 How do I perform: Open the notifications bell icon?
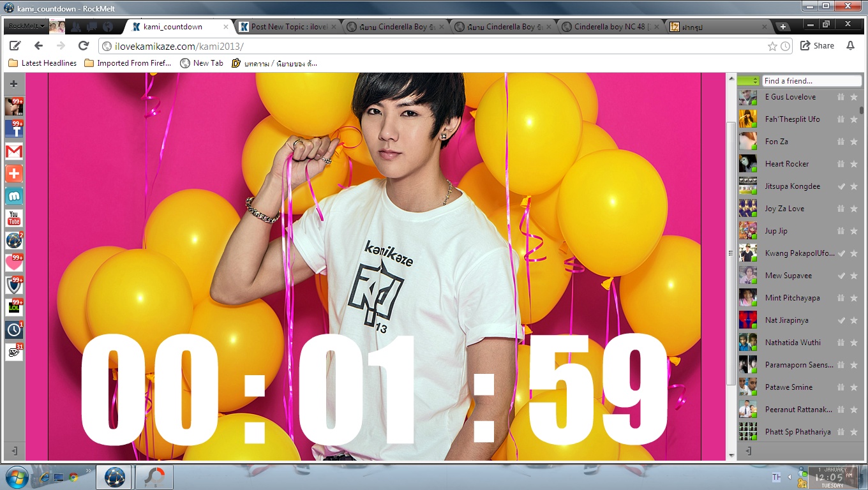point(850,46)
